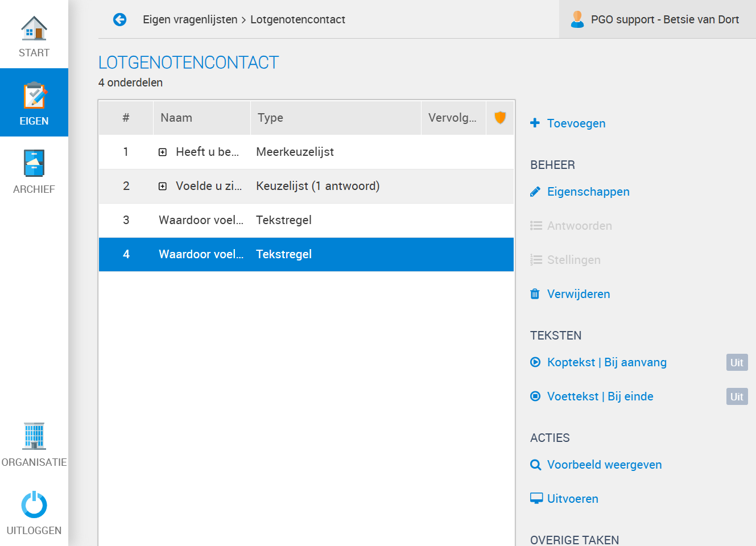Toggle the Voettekst Uit switch

pos(737,396)
